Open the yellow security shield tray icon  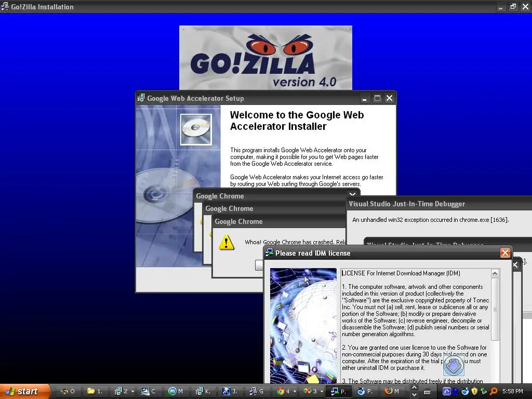[474, 392]
